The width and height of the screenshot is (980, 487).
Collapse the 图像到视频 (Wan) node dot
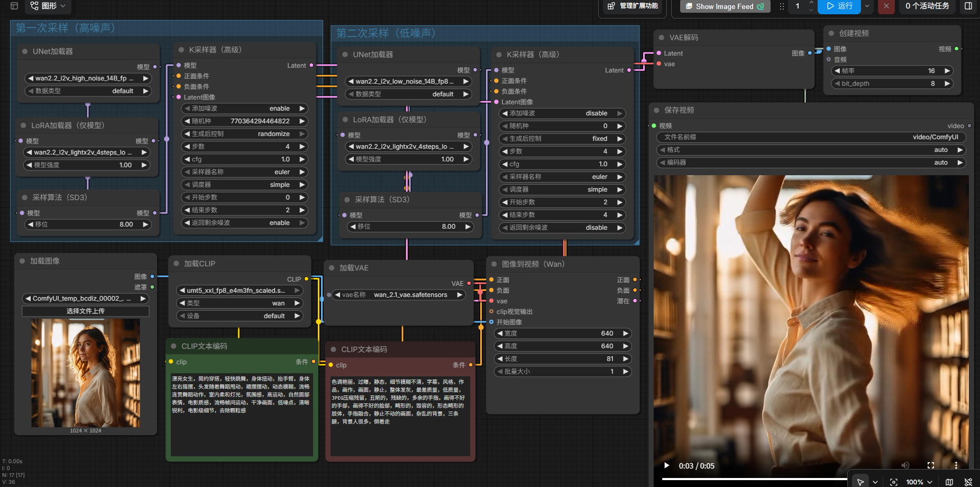[494, 264]
